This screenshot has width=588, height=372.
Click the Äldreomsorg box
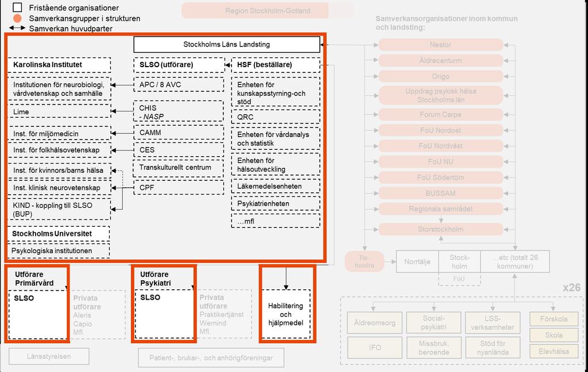click(x=374, y=323)
